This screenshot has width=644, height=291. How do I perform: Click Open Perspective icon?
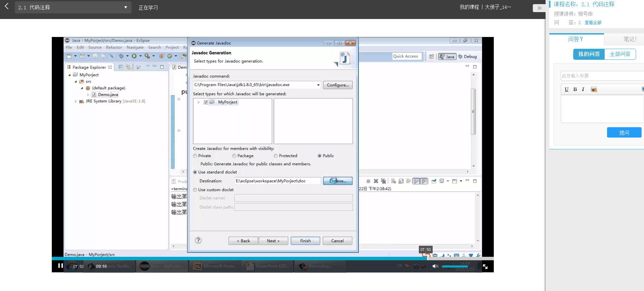point(431,56)
